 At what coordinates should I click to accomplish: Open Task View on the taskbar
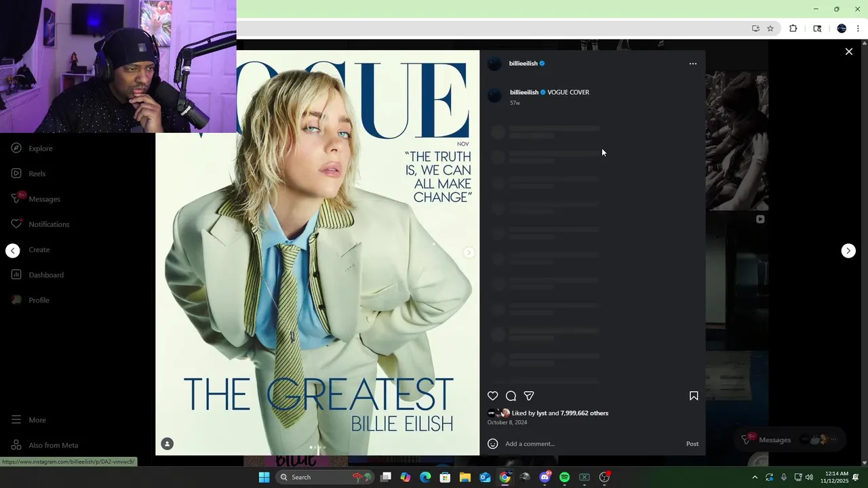point(386,477)
